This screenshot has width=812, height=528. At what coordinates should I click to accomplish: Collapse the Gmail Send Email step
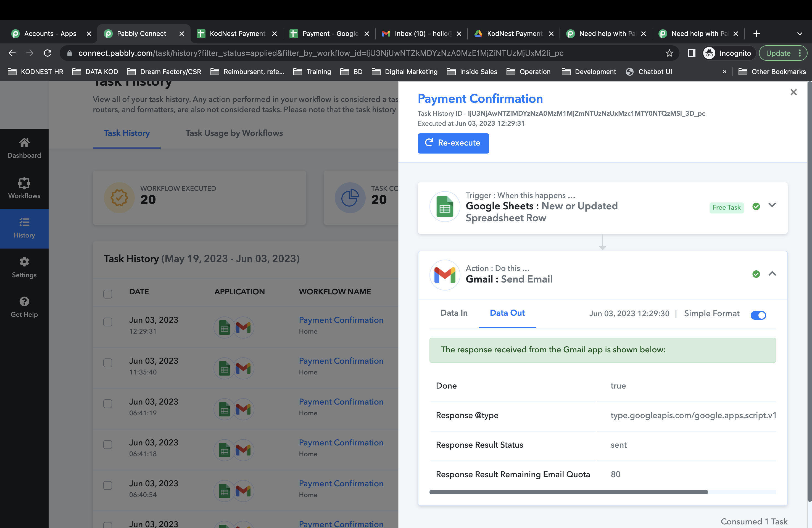click(772, 274)
